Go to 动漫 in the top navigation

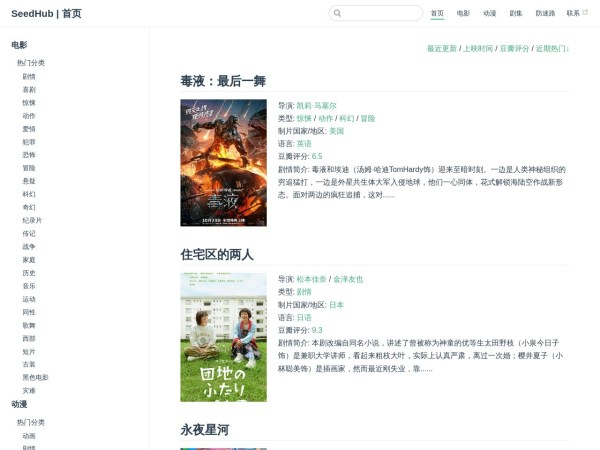click(x=489, y=14)
